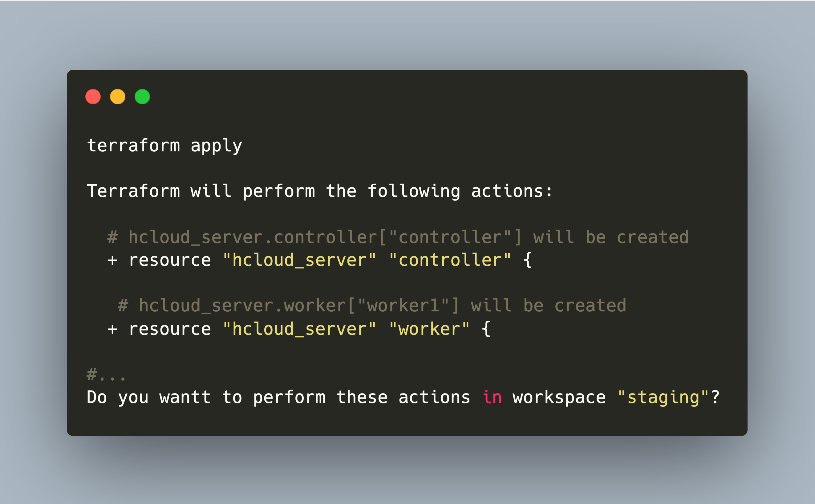Click the gray "#..." truncated comment

106,375
